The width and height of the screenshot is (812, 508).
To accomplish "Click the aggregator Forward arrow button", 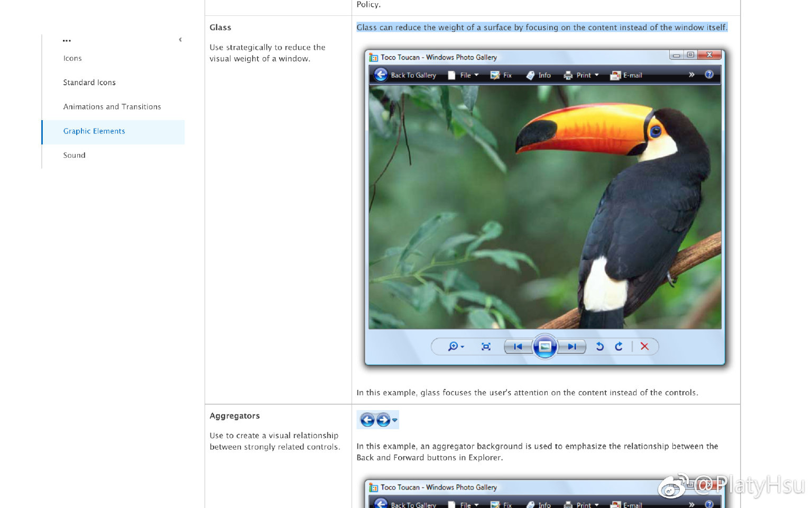I will (x=383, y=420).
